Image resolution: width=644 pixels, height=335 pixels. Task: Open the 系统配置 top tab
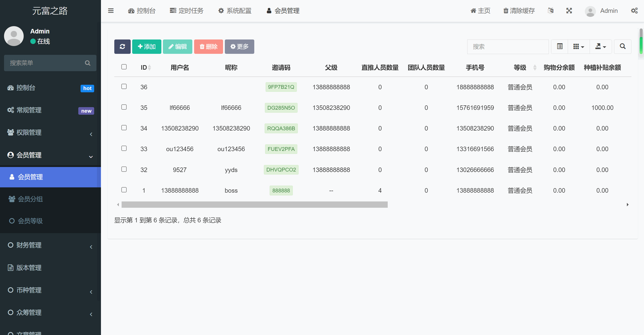pyautogui.click(x=235, y=11)
